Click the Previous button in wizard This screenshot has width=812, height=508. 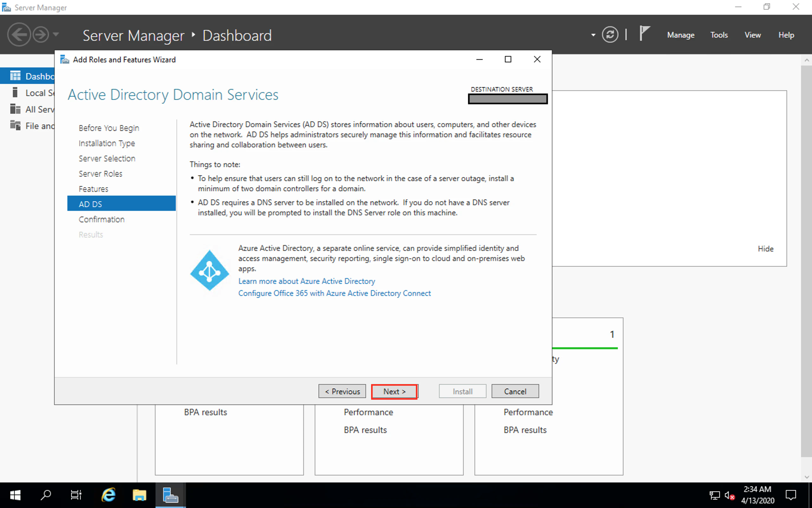(x=342, y=391)
